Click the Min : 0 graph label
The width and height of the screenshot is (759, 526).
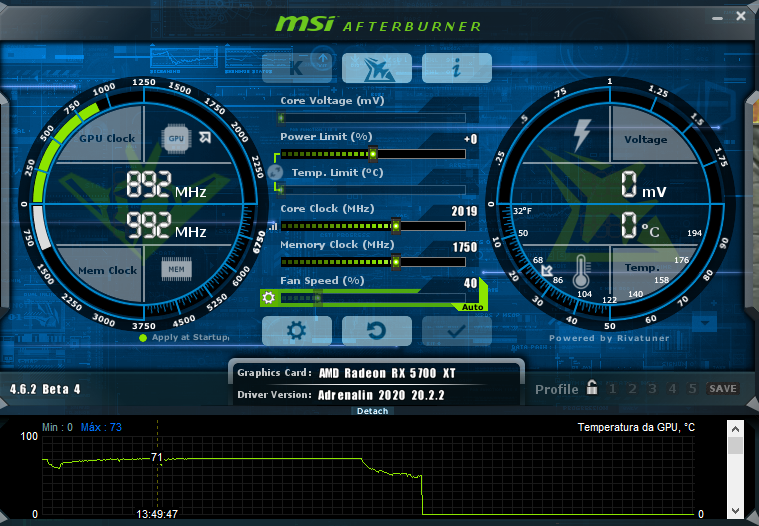(x=57, y=427)
